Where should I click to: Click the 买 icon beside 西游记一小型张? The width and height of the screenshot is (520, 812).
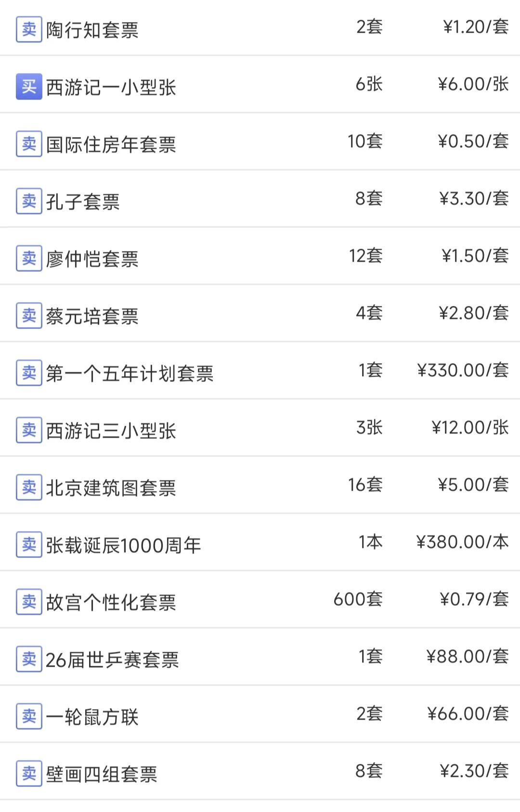[x=29, y=87]
